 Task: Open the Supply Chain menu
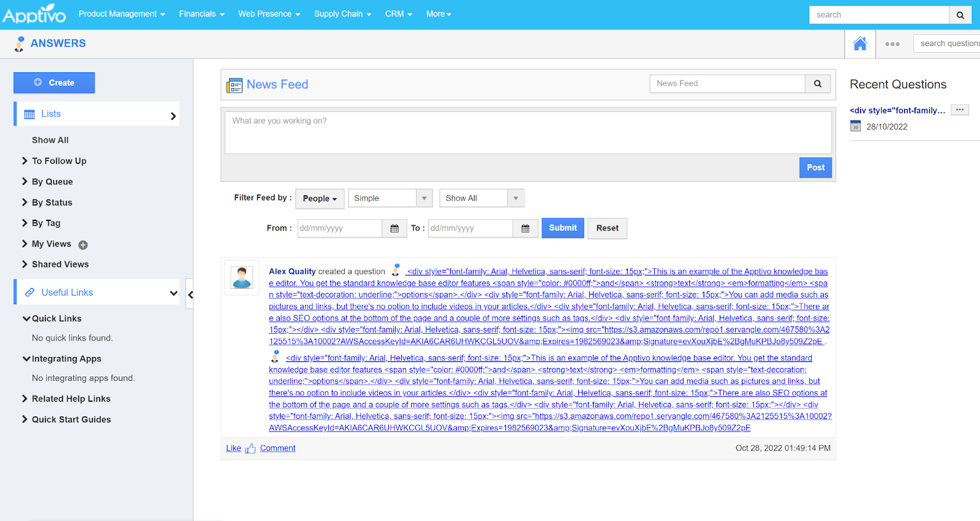[342, 14]
